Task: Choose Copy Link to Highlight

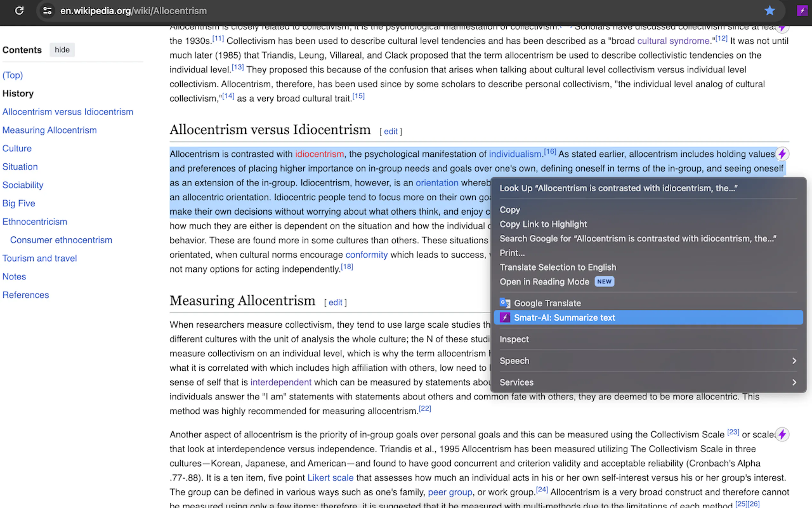Action: point(543,224)
